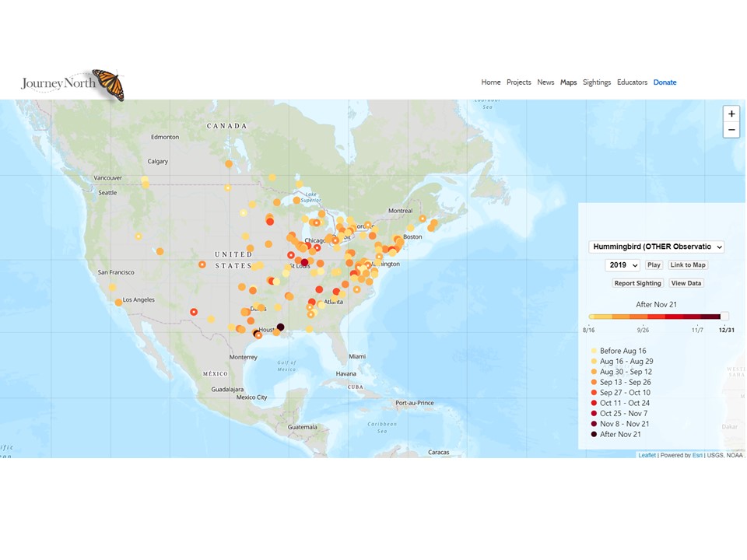Click the Report Sighting button
Viewport: 747px width, 560px height.
tap(638, 283)
